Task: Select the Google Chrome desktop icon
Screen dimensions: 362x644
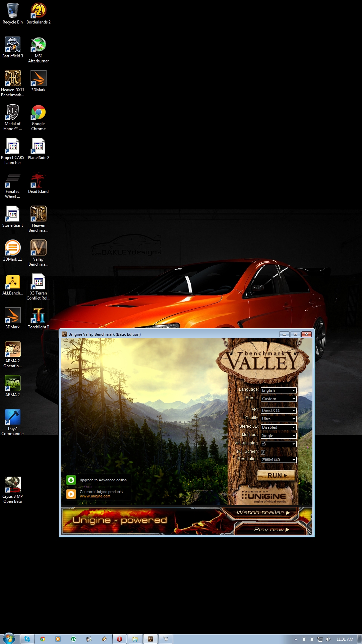Action: pos(39,118)
